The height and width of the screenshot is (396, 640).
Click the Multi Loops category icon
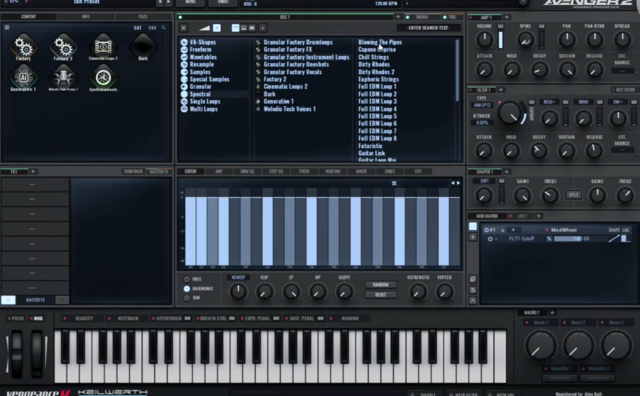[184, 109]
